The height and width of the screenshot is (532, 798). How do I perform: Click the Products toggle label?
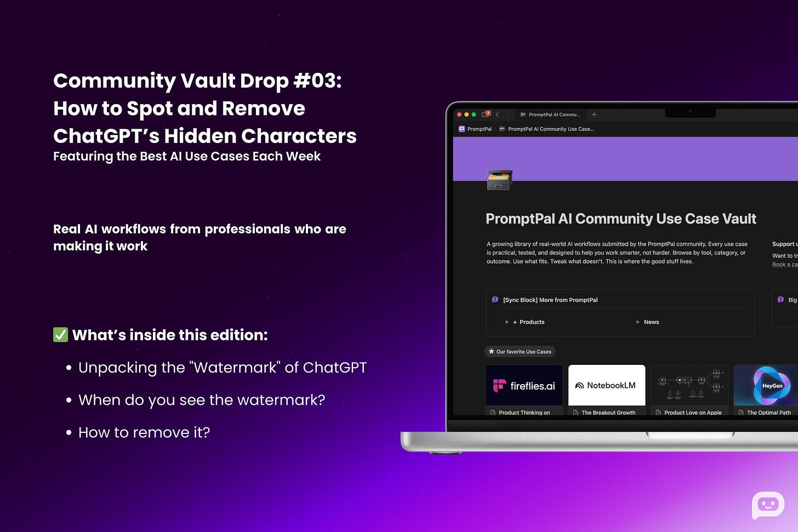pyautogui.click(x=529, y=322)
